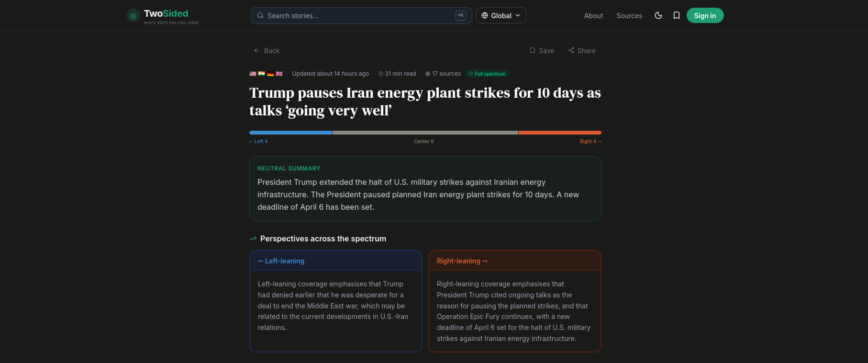Open the About page
Image resolution: width=868 pixels, height=363 pixels.
click(593, 16)
